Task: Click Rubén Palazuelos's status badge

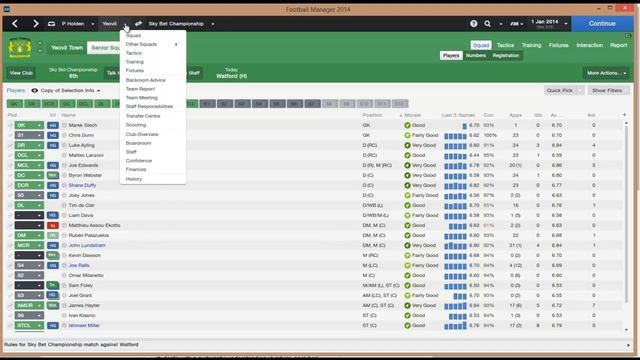Action: pos(53,236)
